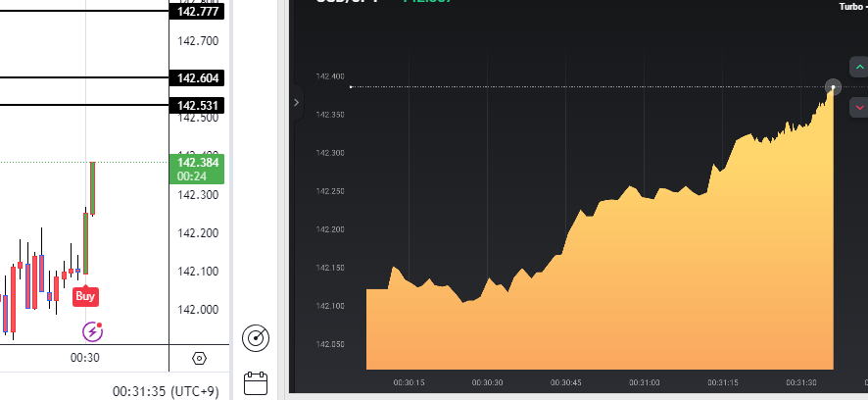Open the timezone selector showing UTC+9
Viewport: 868px width, 400px height.
[195, 390]
